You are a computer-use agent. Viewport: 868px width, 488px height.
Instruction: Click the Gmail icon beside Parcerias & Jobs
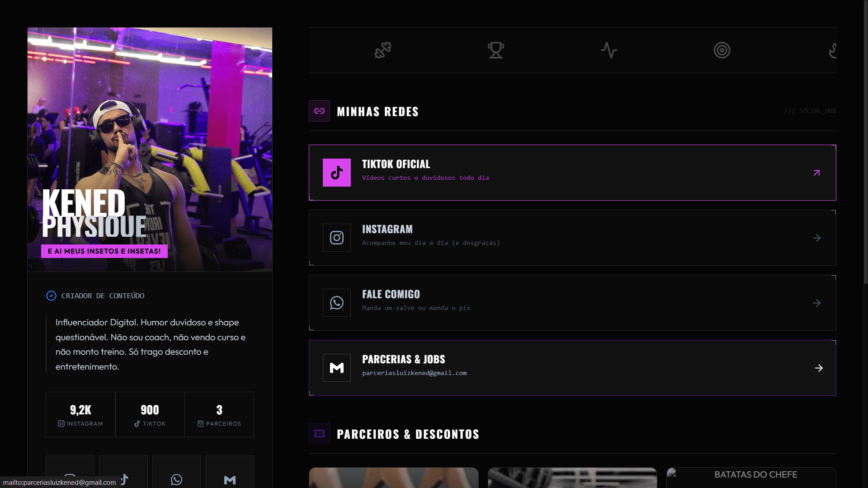[337, 368]
